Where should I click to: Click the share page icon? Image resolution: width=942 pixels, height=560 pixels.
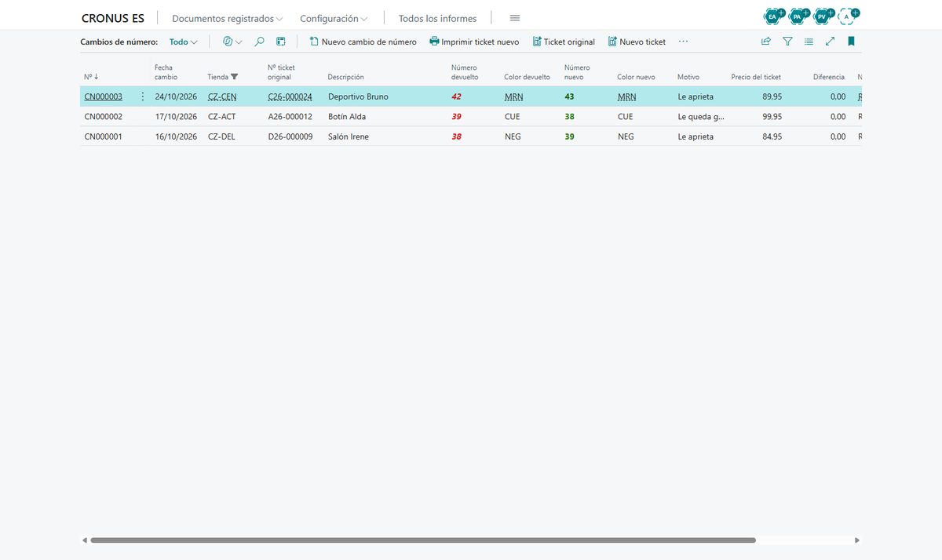point(766,42)
